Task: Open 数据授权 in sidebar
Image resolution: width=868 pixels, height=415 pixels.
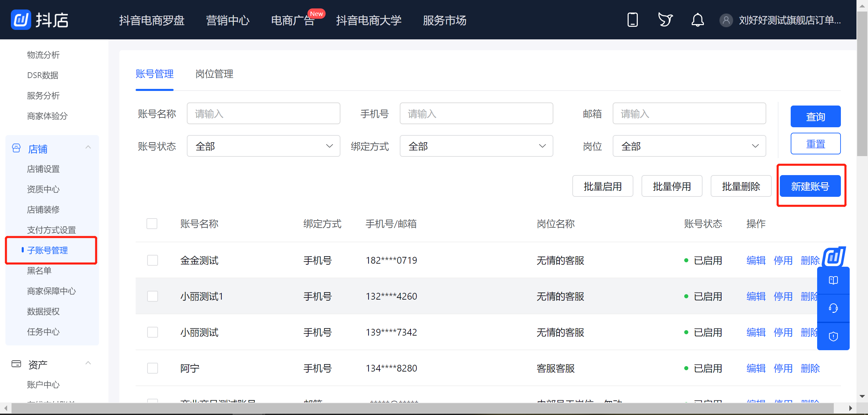Action: 43,312
